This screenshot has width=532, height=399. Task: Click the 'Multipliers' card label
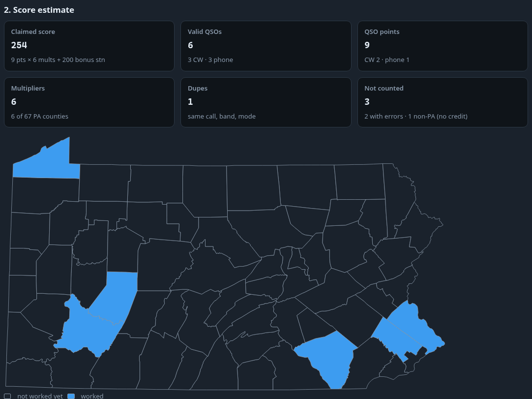coord(28,88)
